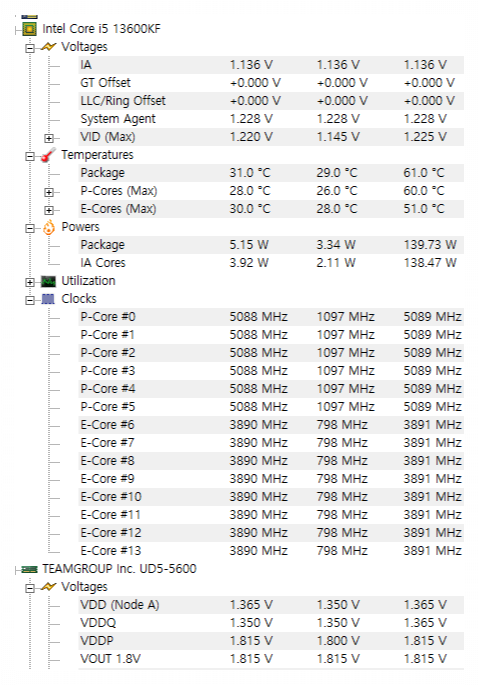Viewport: 479px width, 685px height.
Task: Select the Package temperature row label
Action: pyautogui.click(x=102, y=173)
